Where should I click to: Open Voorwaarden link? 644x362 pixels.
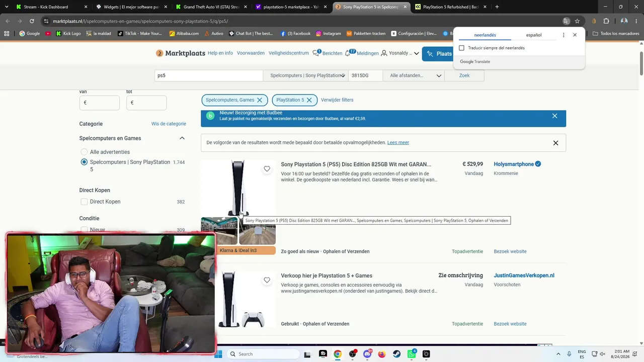pyautogui.click(x=251, y=53)
